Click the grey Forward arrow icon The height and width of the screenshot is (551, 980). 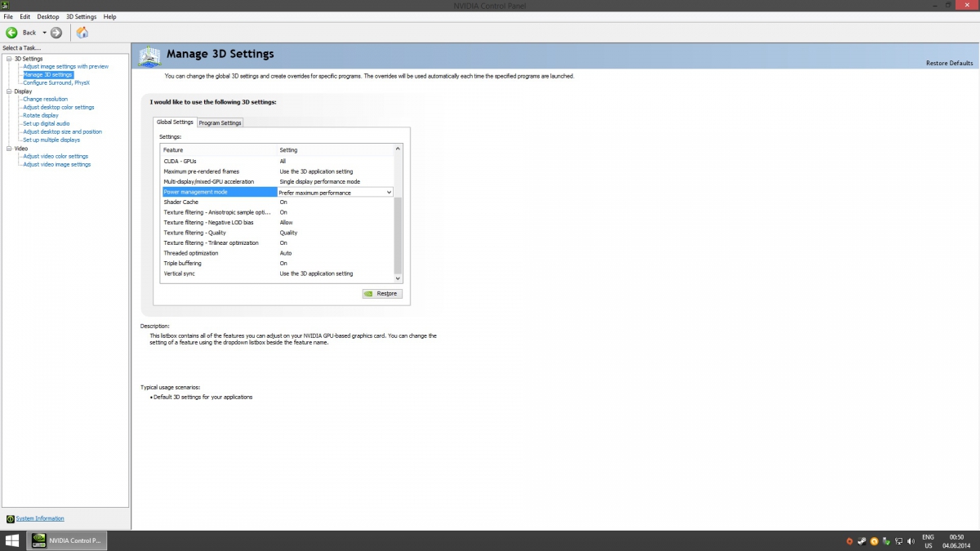[x=56, y=33]
